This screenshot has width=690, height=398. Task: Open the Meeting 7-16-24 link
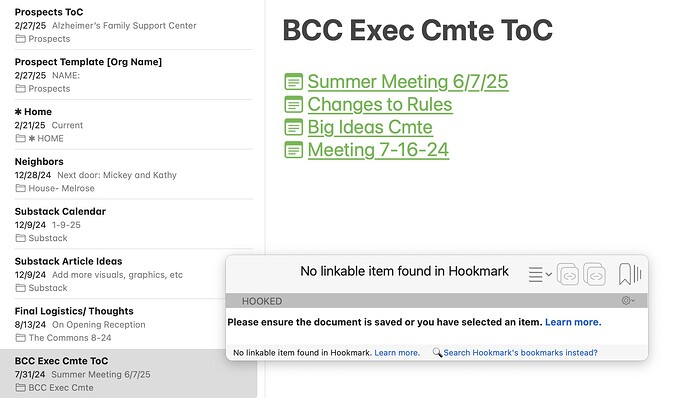378,150
